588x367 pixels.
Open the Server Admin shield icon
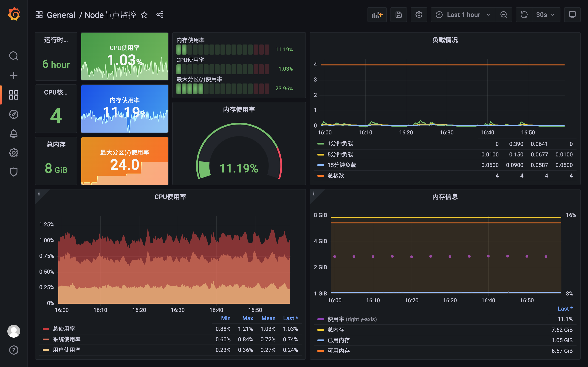(14, 172)
